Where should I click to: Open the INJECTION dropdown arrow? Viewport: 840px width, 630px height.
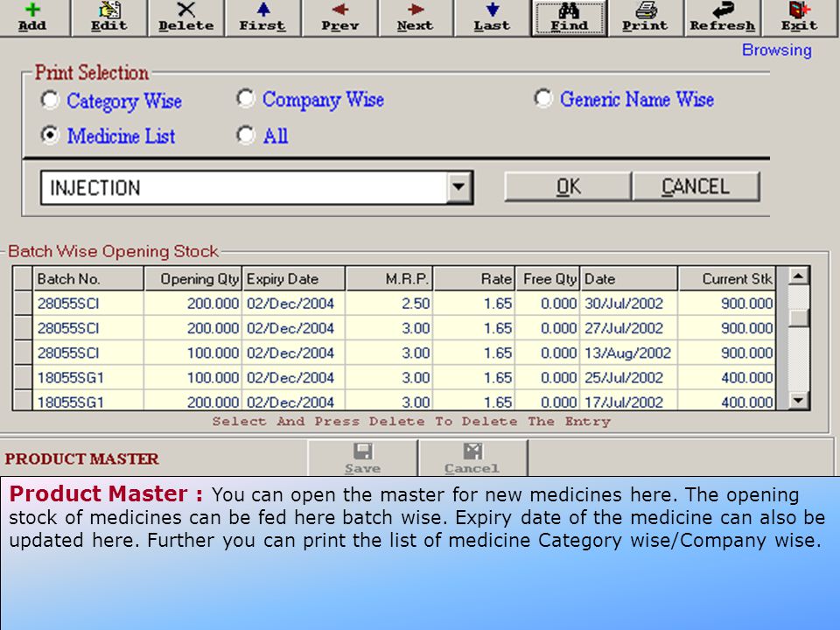(x=458, y=187)
